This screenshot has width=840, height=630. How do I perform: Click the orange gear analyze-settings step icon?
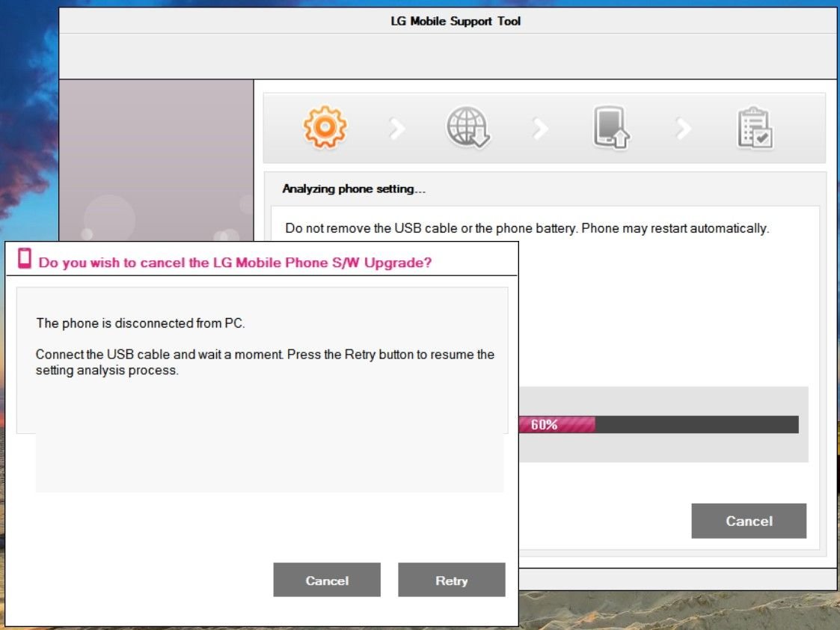click(x=325, y=127)
